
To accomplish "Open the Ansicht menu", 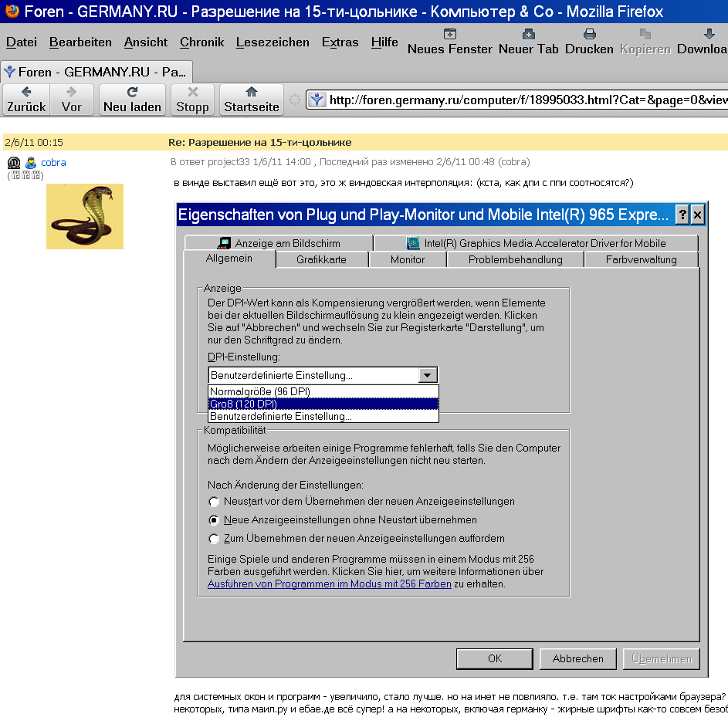I will (146, 42).
